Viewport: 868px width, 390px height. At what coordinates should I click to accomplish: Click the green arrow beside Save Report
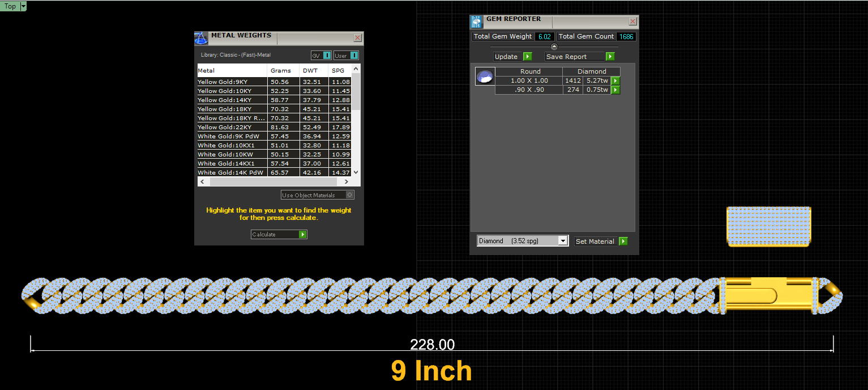tap(610, 57)
